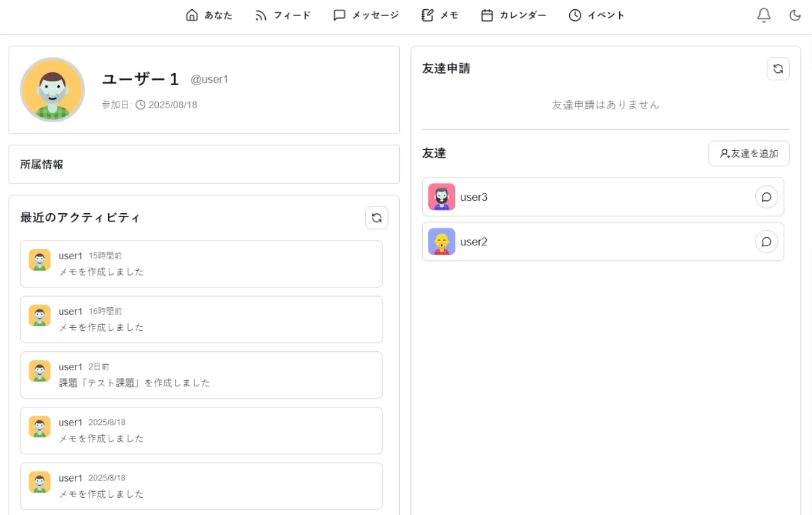812x515 pixels.
Task: Open the カレンダー tab
Action: (x=514, y=15)
